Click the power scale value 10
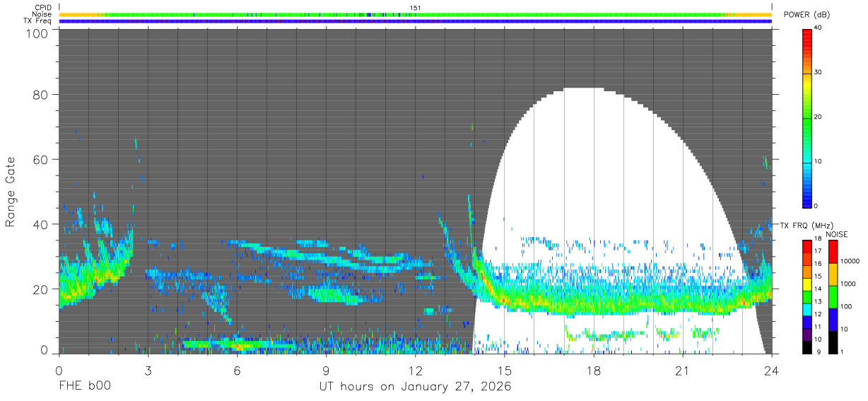 tap(819, 162)
